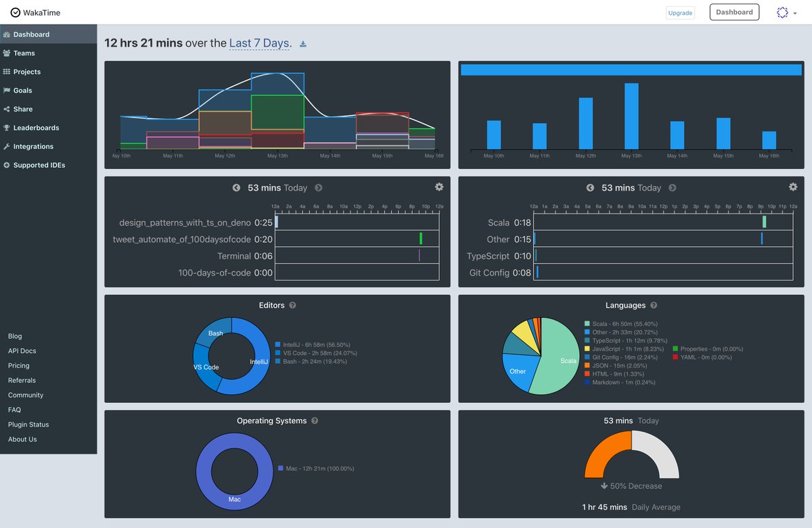Open the Teams sidebar item
The width and height of the screenshot is (812, 528).
click(49, 53)
